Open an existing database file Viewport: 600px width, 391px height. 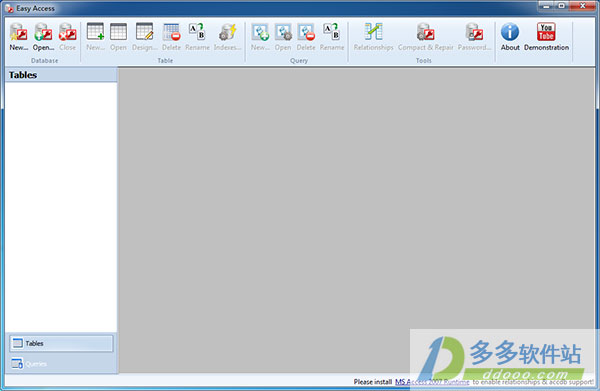[43, 37]
